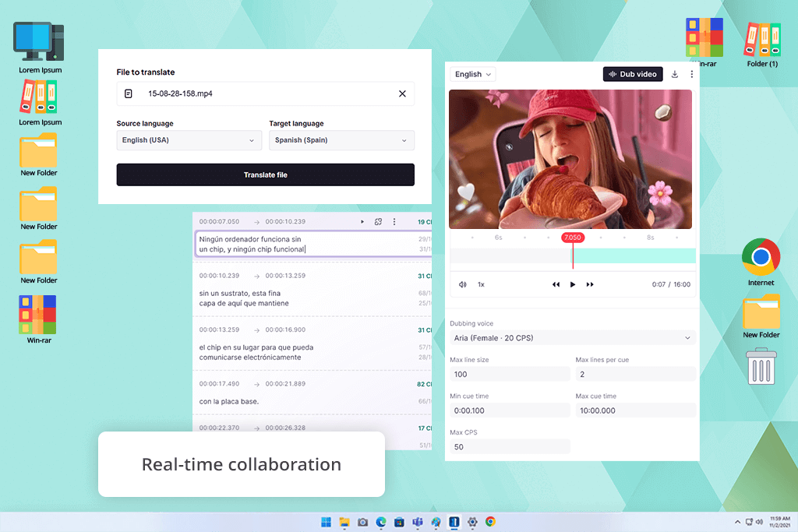The height and width of the screenshot is (532, 798).
Task: Open the Folder (1) binders desktop icon
Action: (x=762, y=44)
